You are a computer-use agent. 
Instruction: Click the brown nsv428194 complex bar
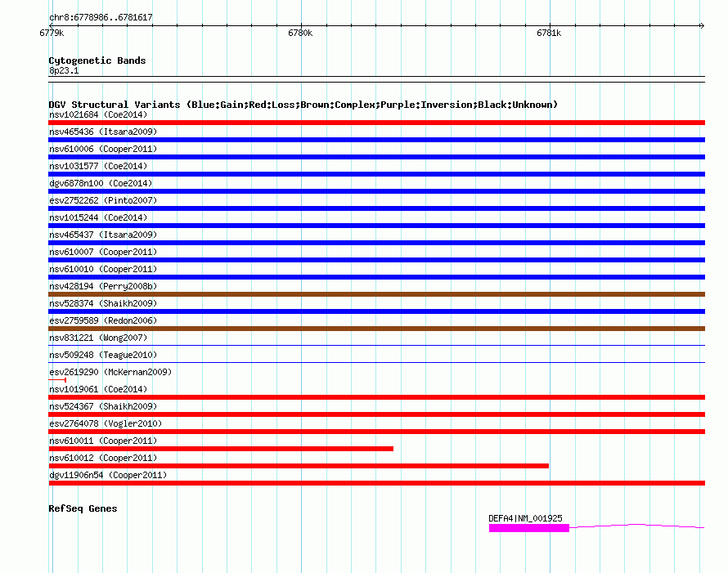pos(376,294)
